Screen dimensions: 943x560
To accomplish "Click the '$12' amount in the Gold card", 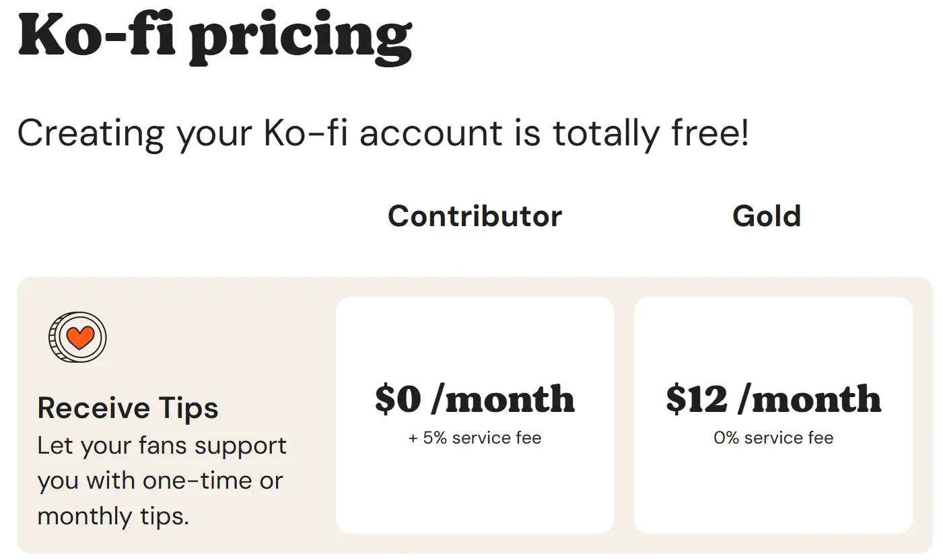I will [697, 399].
